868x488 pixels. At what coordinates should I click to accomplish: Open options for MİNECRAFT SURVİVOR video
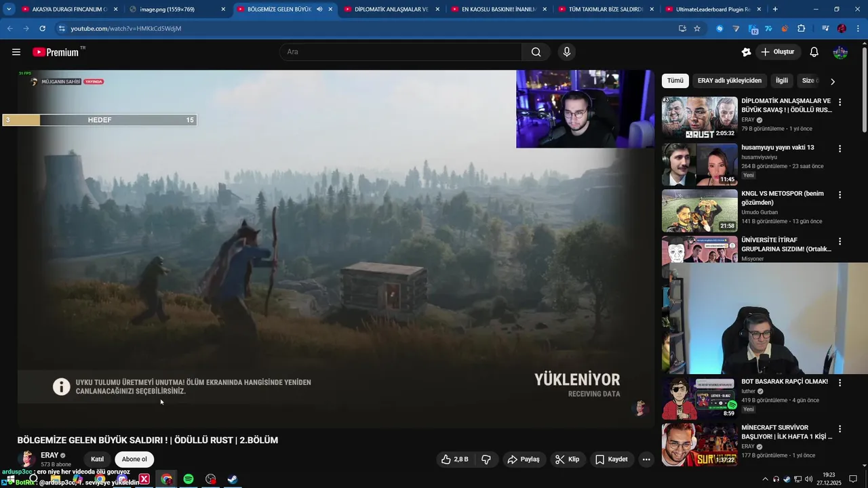pos(840,429)
